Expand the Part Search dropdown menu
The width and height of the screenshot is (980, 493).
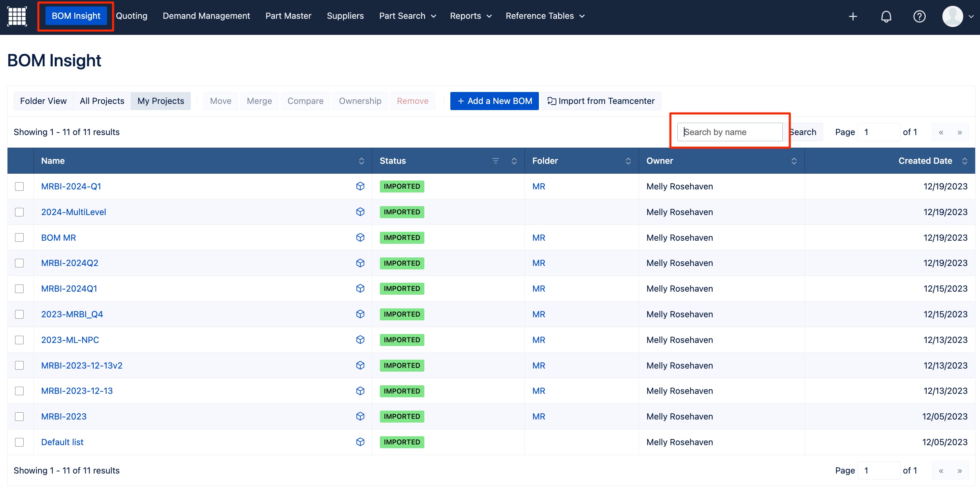click(x=408, y=16)
